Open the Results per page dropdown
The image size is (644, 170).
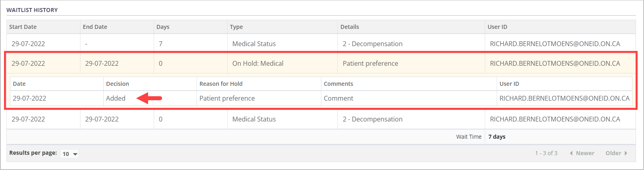[x=70, y=154]
